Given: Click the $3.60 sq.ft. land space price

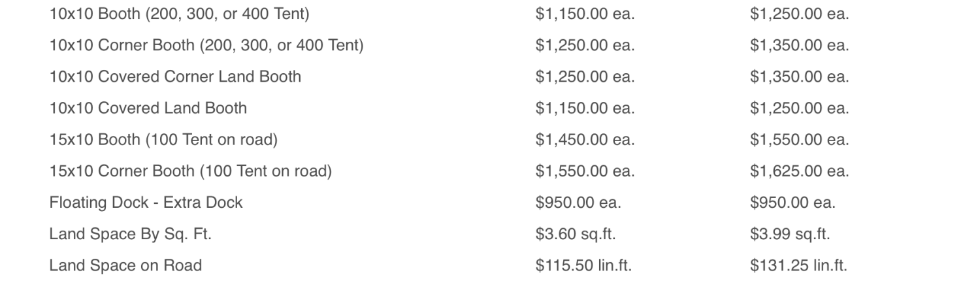Looking at the screenshot, I should 576,234.
